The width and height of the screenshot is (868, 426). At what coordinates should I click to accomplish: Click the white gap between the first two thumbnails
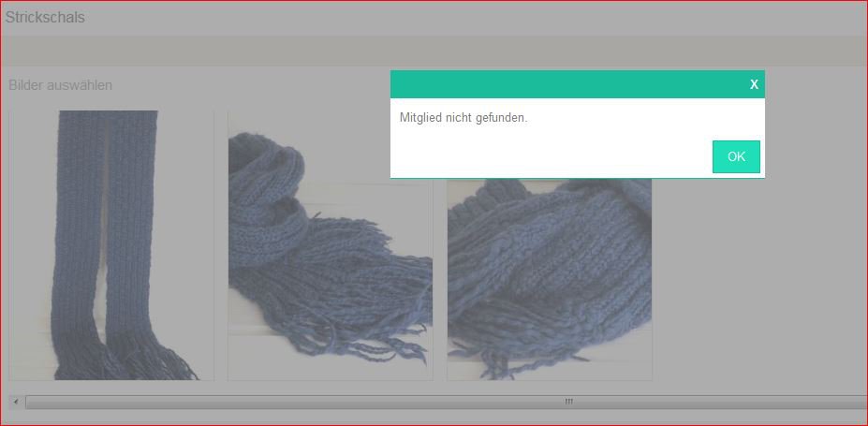(x=221, y=243)
